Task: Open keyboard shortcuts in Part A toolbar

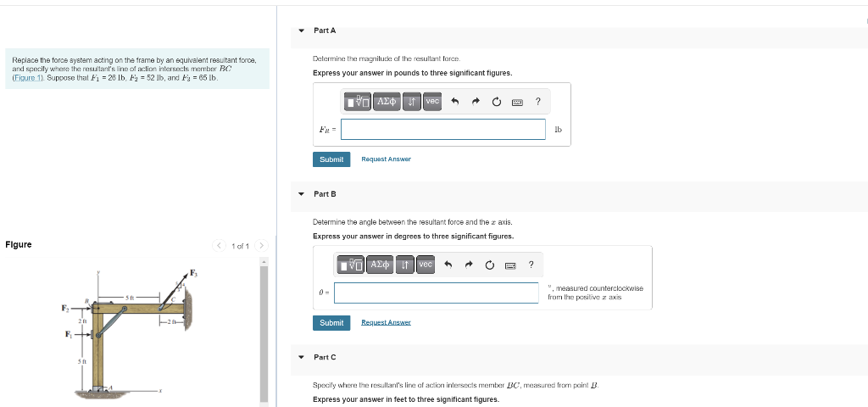Action: pos(517,102)
